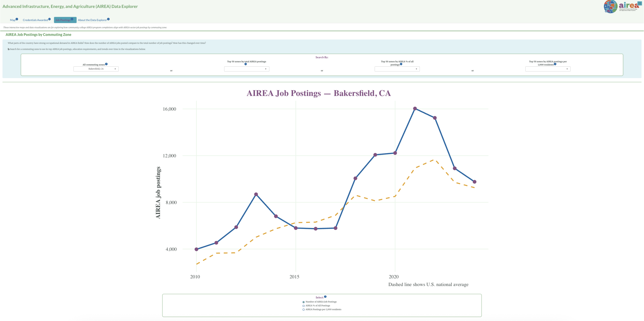The image size is (644, 321).
Task: Open Top 50 zones by total AIREA postings dropdown
Action: (247, 69)
